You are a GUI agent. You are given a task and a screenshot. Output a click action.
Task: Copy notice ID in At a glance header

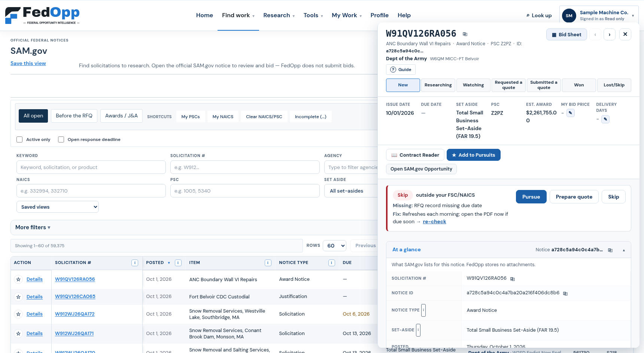pos(610,250)
